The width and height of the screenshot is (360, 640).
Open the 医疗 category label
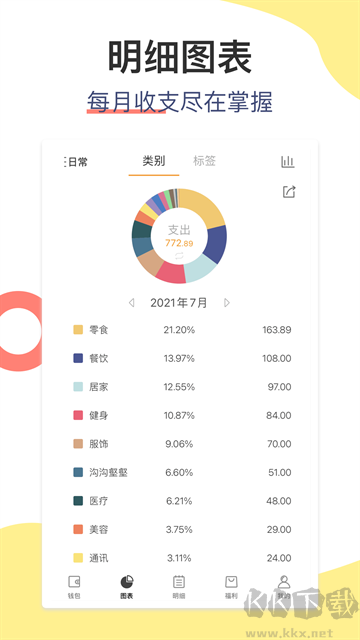(99, 501)
